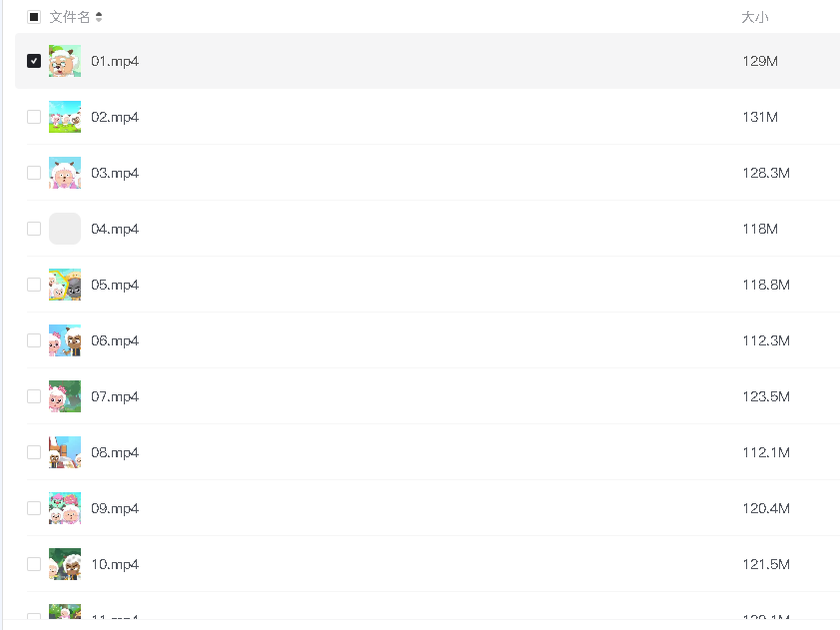The image size is (840, 630).
Task: Click the 09.mp4 video thumbnail
Action: point(65,508)
